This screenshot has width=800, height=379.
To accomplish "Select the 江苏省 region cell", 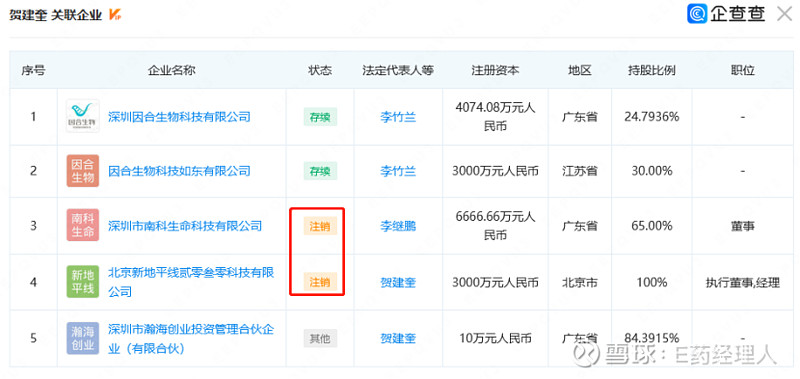I will click(x=580, y=171).
